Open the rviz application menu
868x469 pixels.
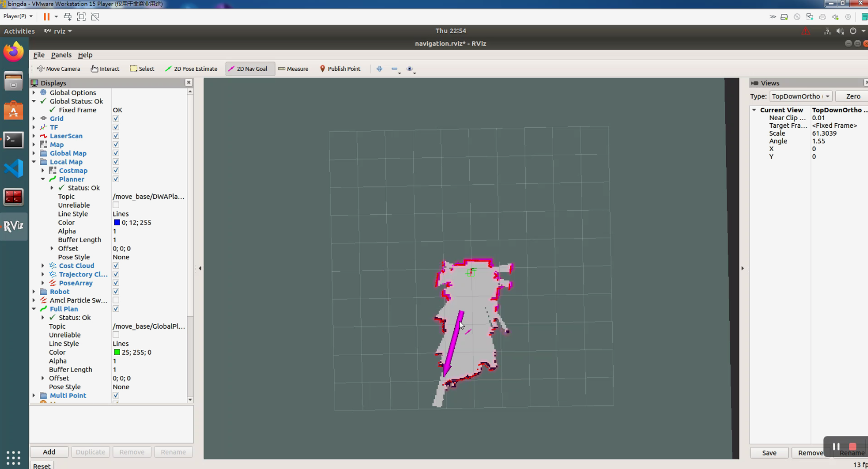(x=58, y=31)
